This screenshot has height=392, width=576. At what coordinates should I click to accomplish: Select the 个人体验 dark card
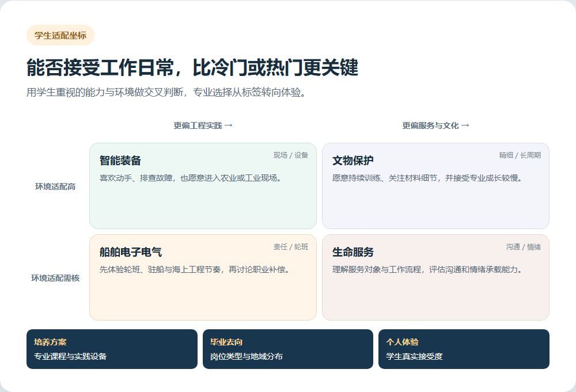click(x=464, y=349)
